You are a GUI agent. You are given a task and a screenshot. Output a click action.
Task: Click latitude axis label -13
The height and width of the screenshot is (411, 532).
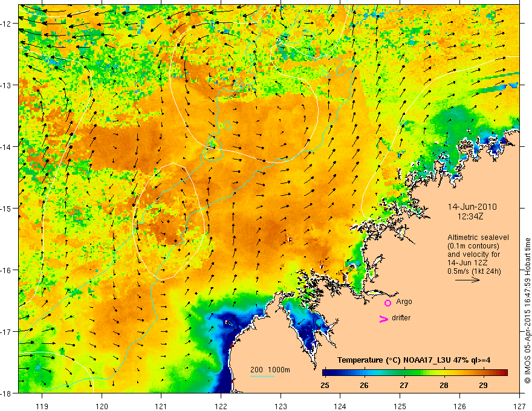pos(6,85)
